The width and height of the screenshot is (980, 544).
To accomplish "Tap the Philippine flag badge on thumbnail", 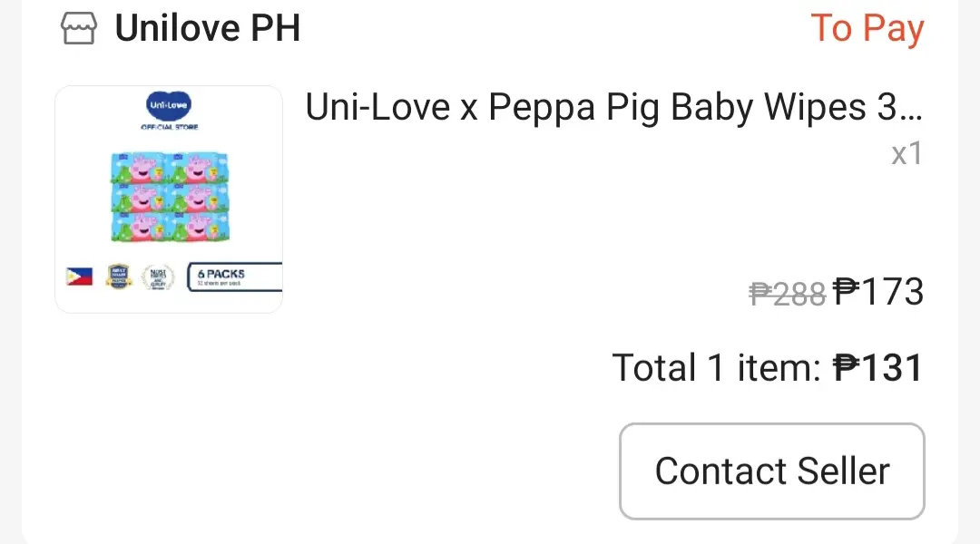I will click(x=79, y=276).
